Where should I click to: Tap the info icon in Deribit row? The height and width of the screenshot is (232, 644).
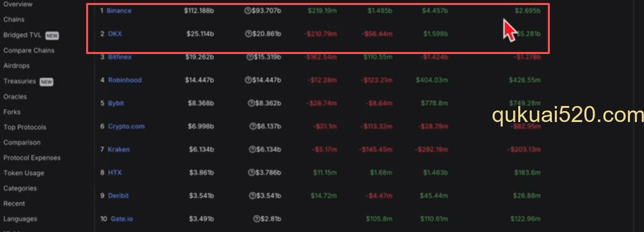click(x=252, y=195)
